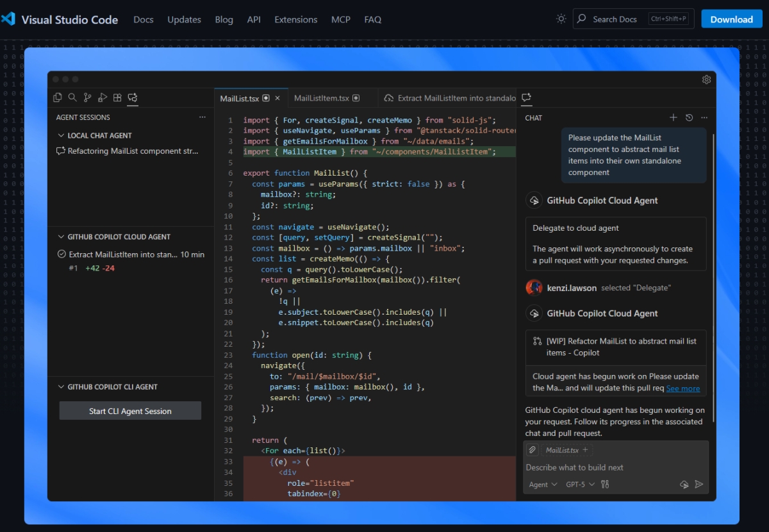The height and width of the screenshot is (532, 769).
Task: Click the See more link
Action: (x=682, y=388)
